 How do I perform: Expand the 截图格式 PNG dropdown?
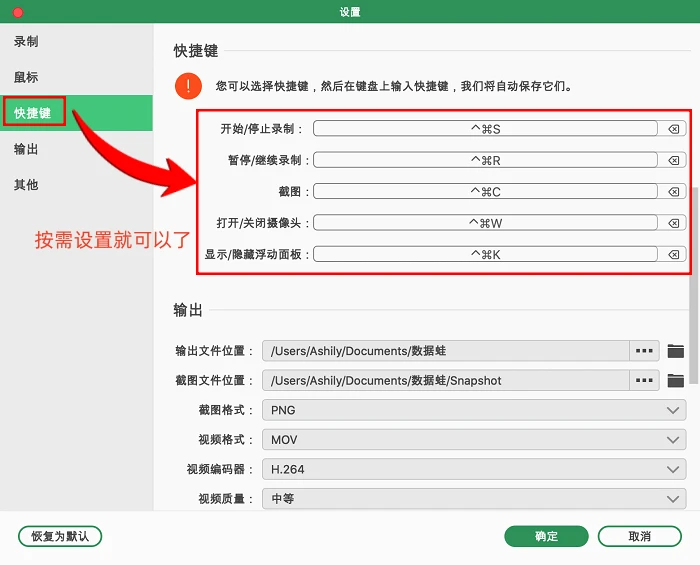pos(474,410)
